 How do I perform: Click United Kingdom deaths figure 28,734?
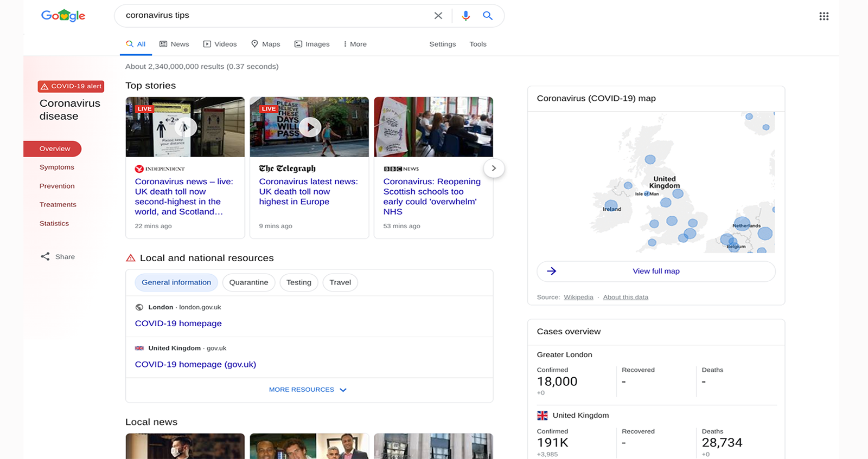(x=722, y=443)
